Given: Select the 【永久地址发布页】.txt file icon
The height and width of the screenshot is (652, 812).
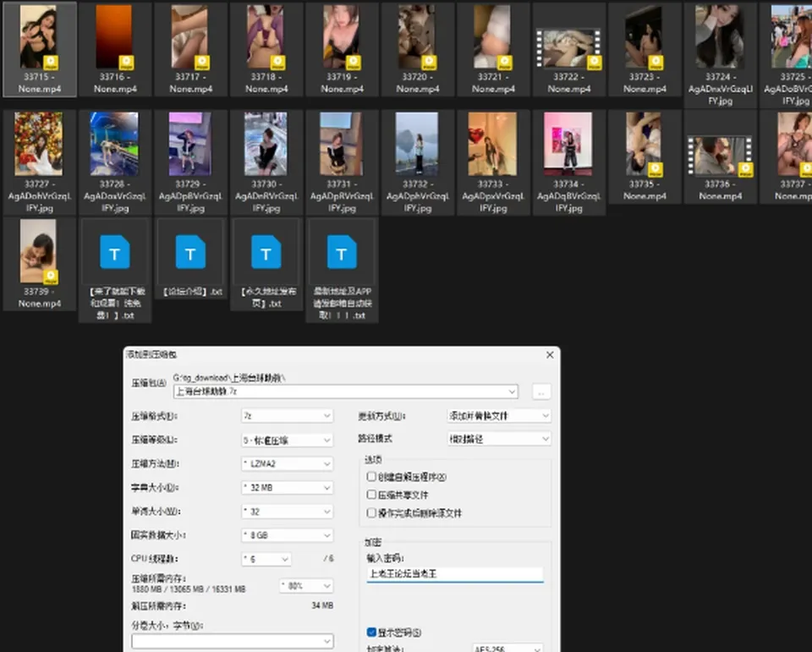Looking at the screenshot, I should [x=266, y=252].
